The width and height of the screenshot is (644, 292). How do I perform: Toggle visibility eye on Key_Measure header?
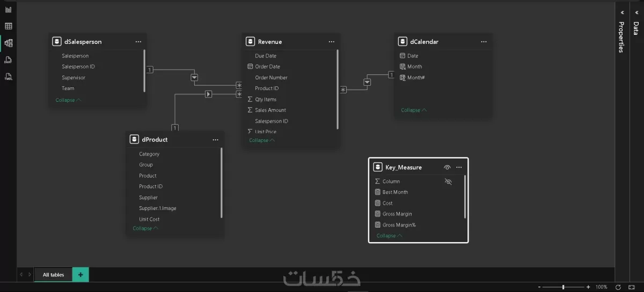point(448,167)
